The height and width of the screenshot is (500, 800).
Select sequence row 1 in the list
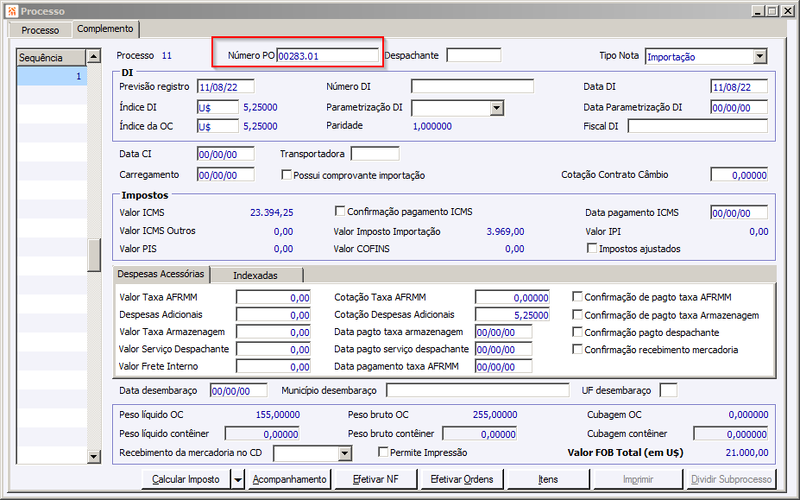pos(52,76)
